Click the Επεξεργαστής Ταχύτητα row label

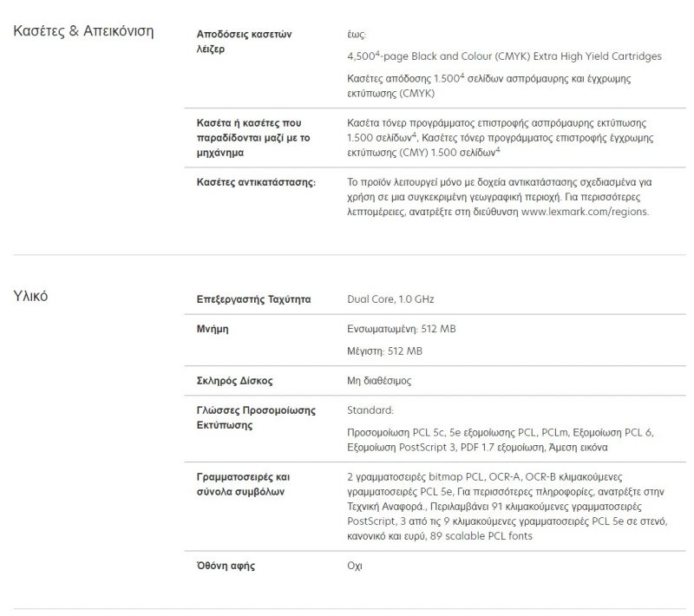coord(253,299)
